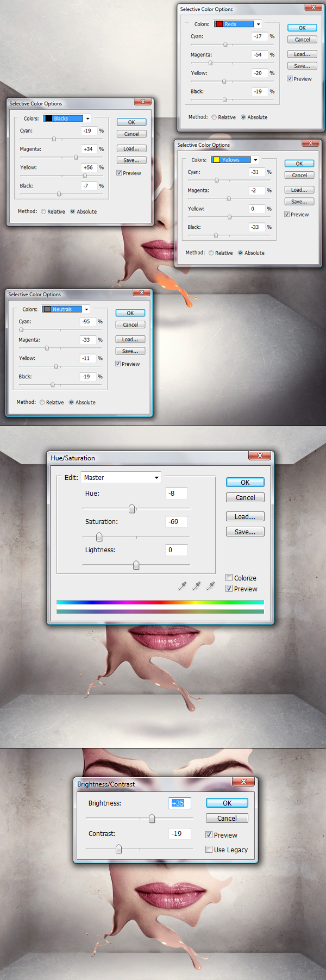The height and width of the screenshot is (980, 326).
Task: Click the Brightness value input field
Action: point(179,803)
